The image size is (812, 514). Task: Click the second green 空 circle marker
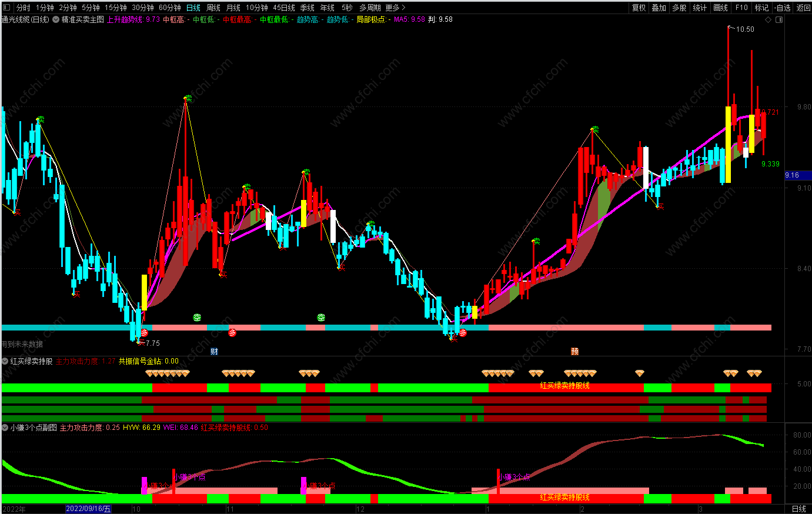[321, 318]
